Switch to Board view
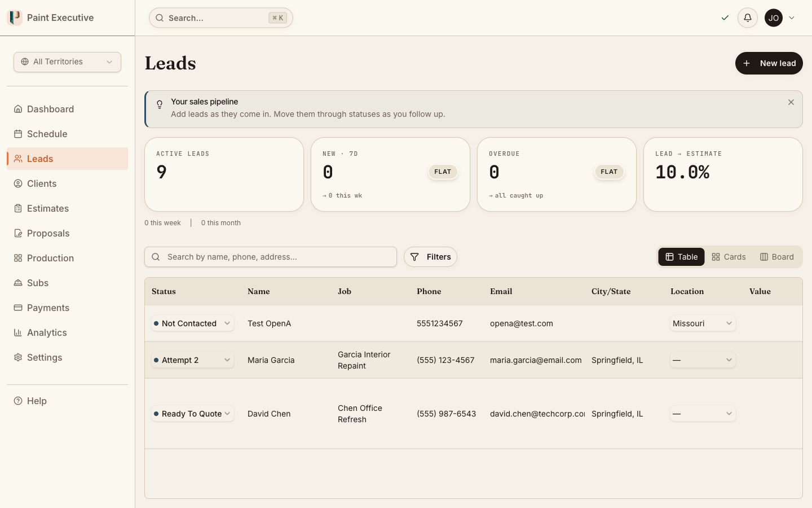 point(776,257)
